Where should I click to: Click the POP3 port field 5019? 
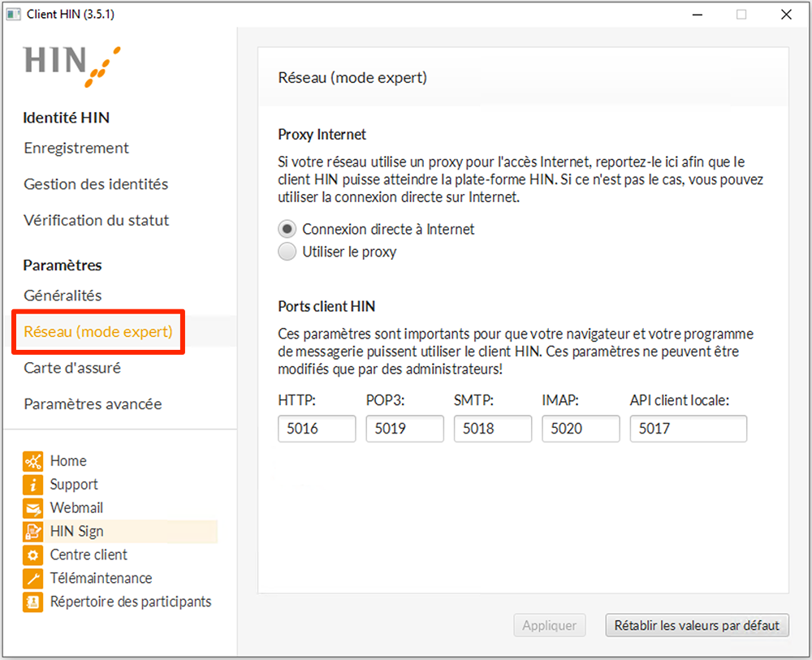click(x=405, y=429)
